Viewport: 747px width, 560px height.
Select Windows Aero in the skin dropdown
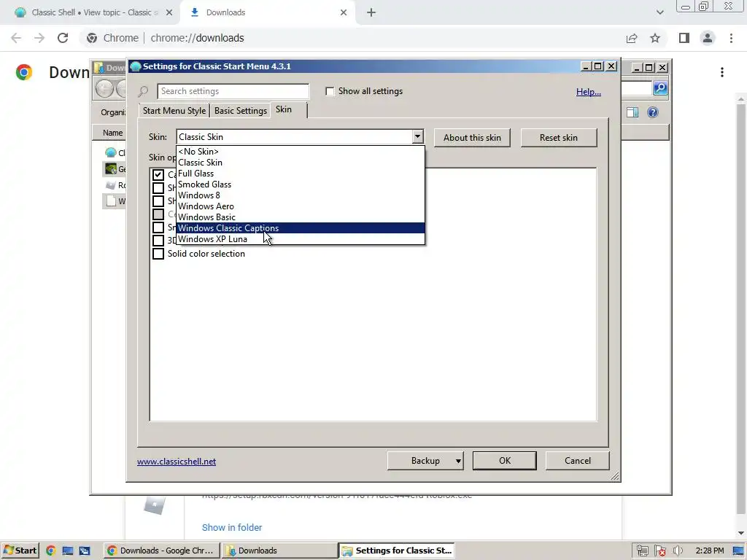[300, 206]
